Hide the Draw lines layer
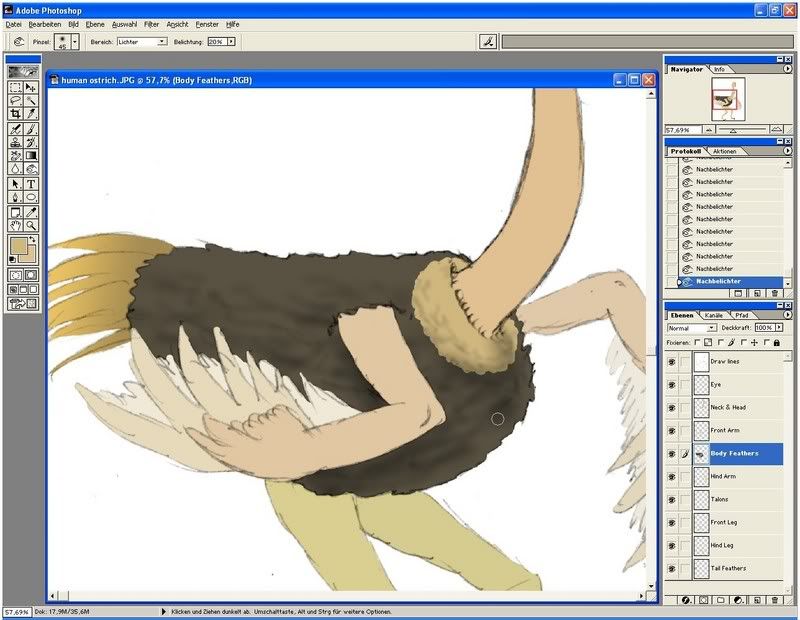 click(x=671, y=362)
